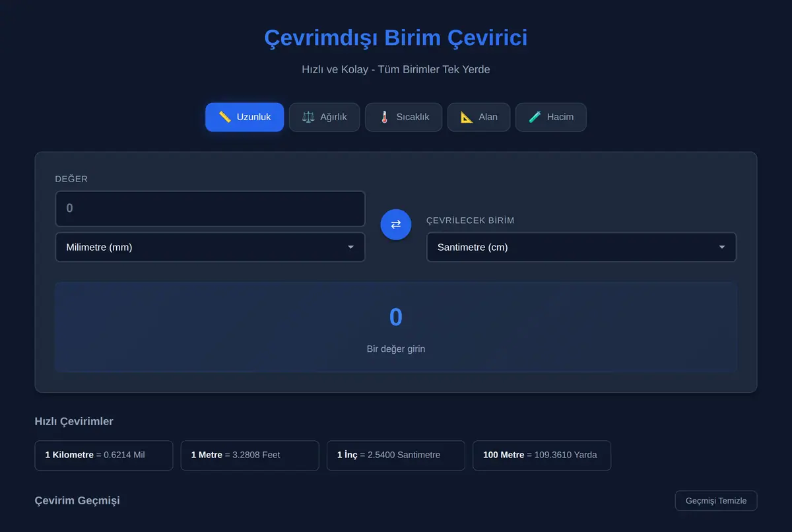The image size is (792, 532).
Task: Click the Değer number input field
Action: 211,209
